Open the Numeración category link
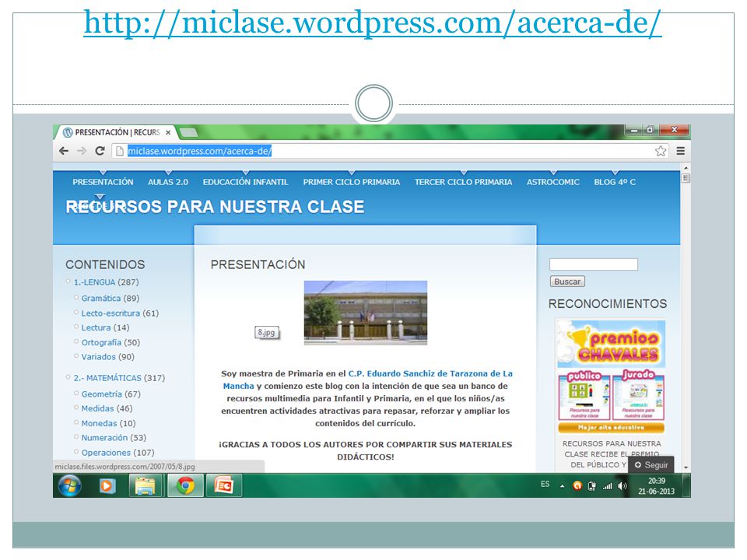747x560 pixels. click(104, 438)
